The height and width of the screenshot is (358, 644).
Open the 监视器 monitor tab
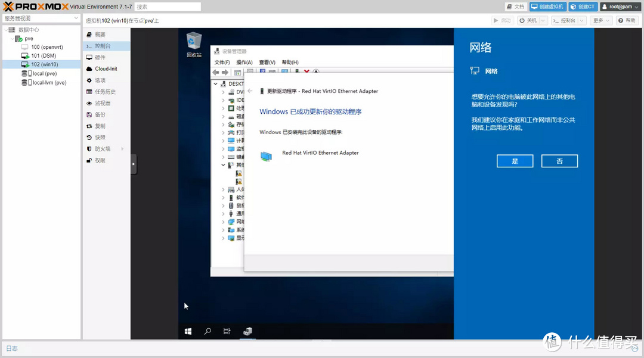pyautogui.click(x=107, y=103)
